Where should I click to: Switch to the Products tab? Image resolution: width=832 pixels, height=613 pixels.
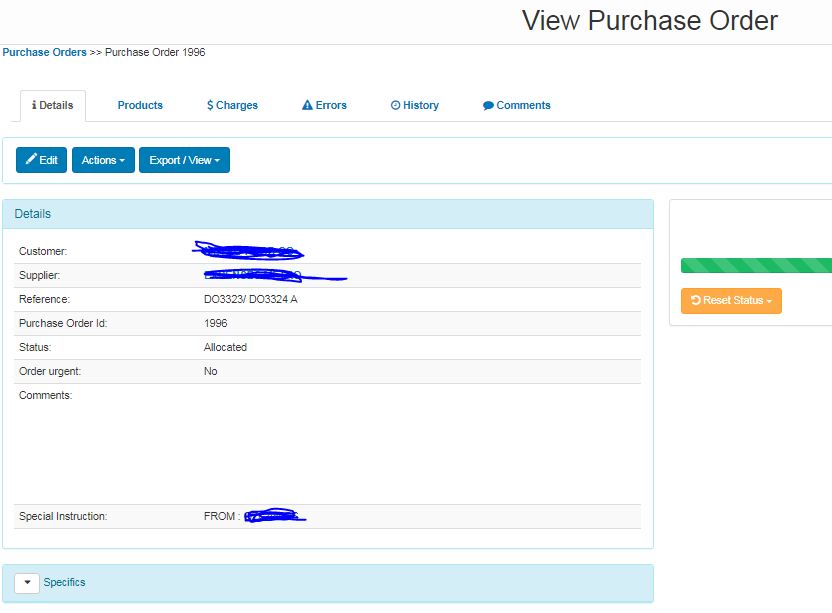140,105
